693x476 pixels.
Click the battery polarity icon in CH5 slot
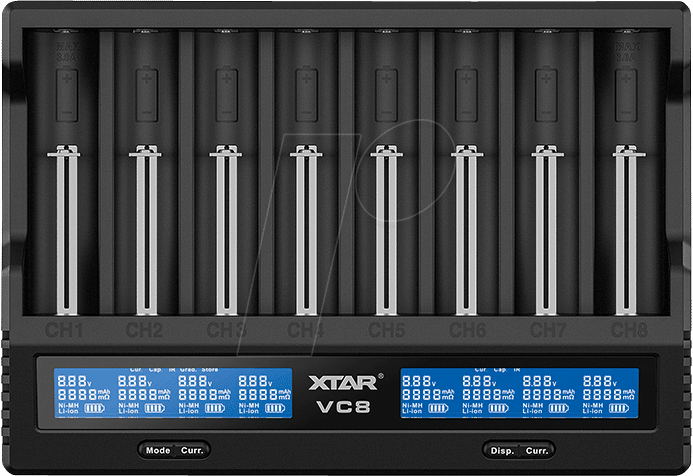386,94
